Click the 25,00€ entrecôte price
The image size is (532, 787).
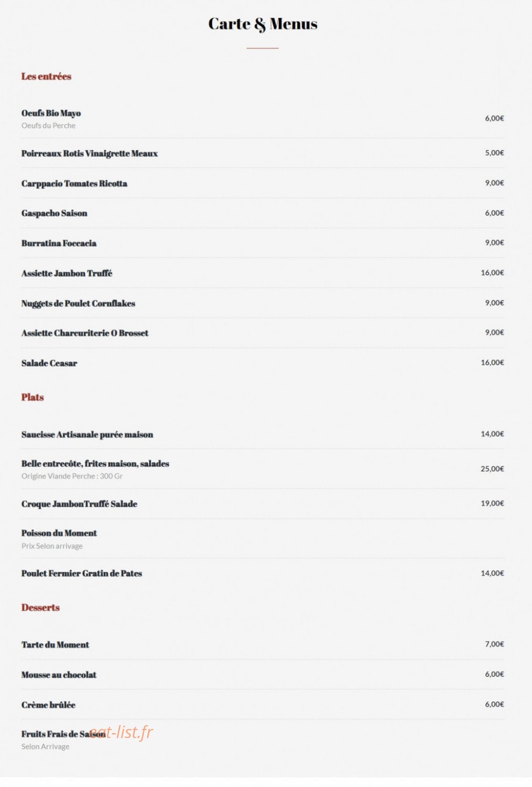(492, 469)
